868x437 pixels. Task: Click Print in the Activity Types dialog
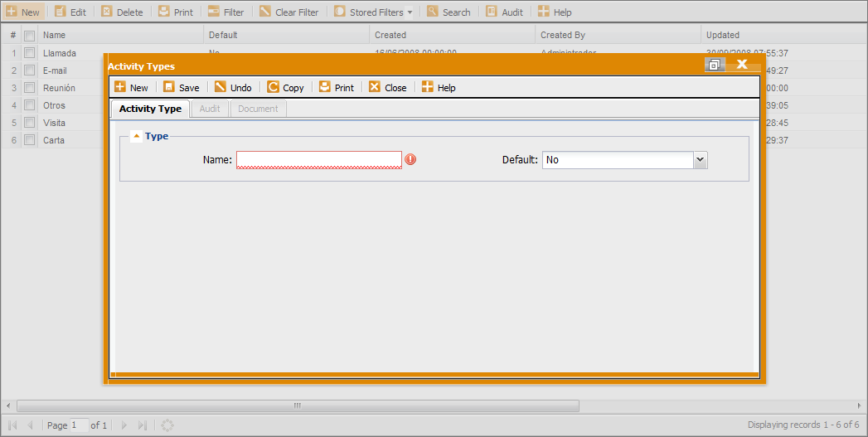[x=337, y=87]
